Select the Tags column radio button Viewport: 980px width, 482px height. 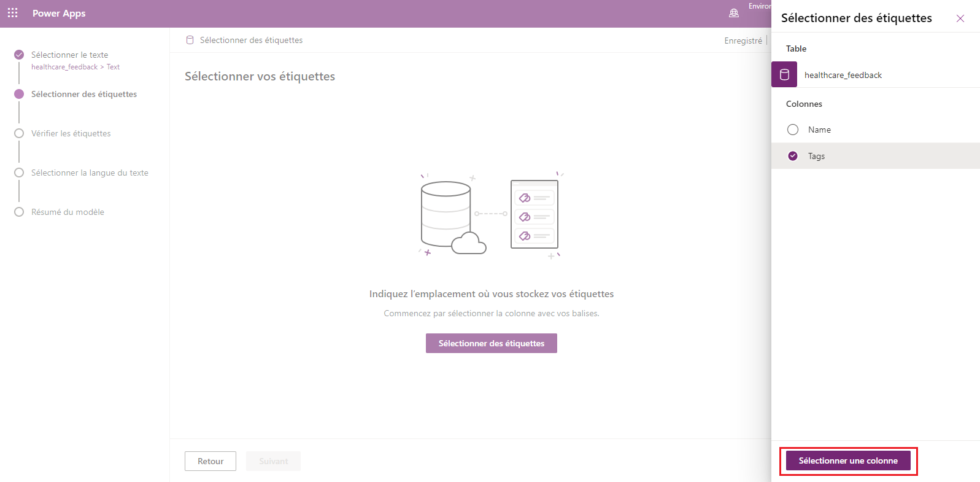793,156
